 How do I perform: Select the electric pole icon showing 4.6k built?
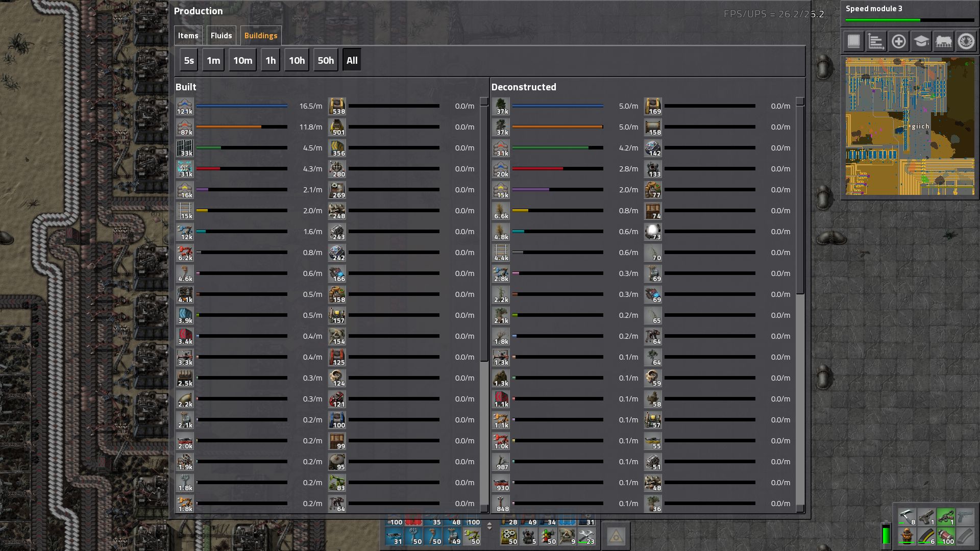pos(185,273)
